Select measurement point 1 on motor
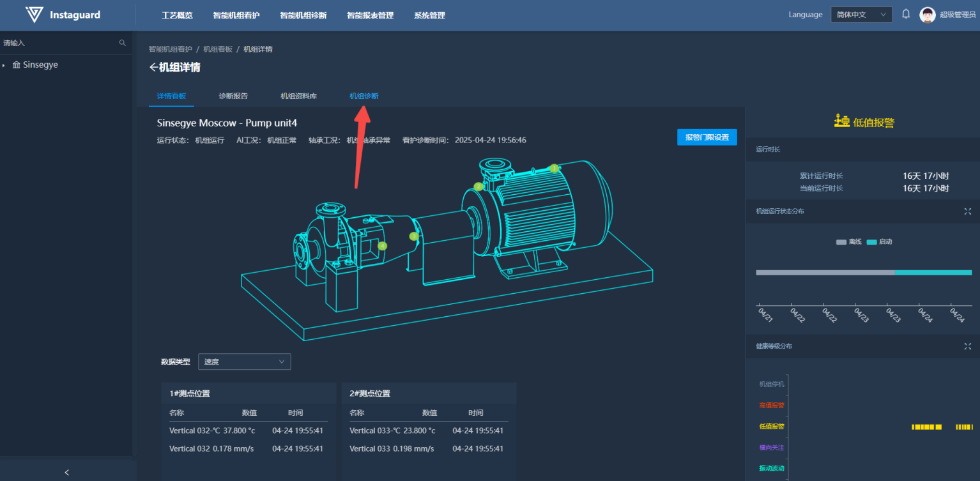This screenshot has width=980, height=481. (x=554, y=168)
